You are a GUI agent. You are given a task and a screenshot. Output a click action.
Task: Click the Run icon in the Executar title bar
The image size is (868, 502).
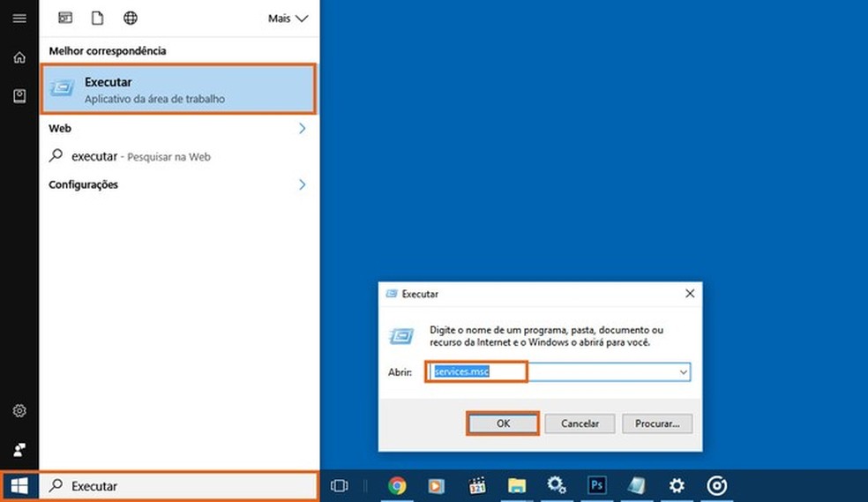tap(392, 293)
